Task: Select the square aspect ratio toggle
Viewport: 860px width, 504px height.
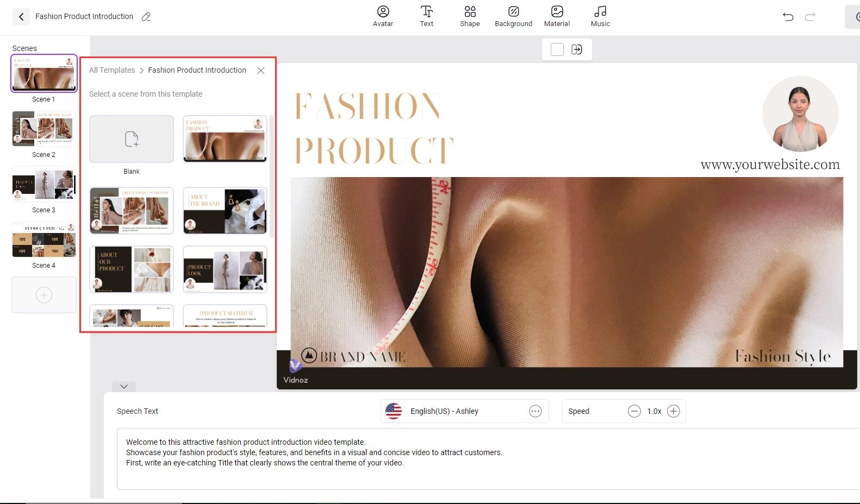Action: (x=557, y=49)
